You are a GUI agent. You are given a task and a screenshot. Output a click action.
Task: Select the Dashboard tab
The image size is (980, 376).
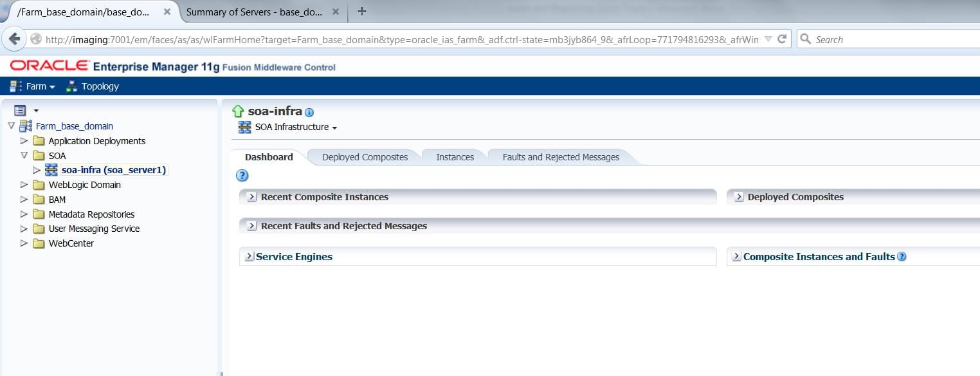269,157
